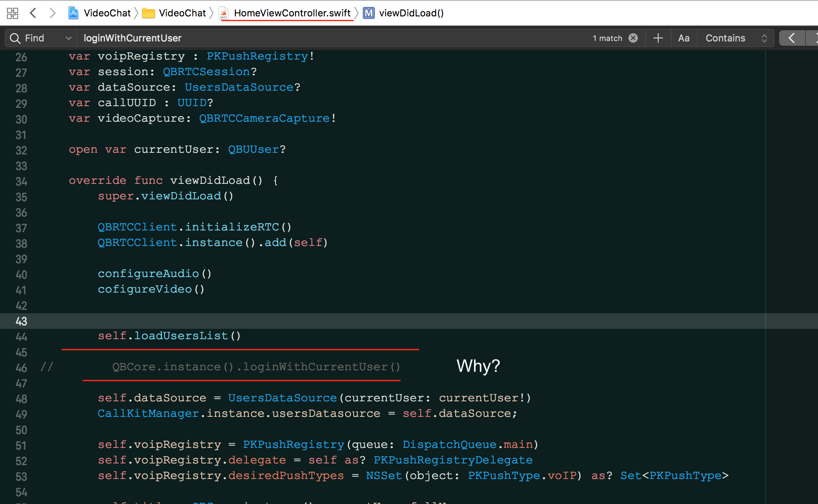The height and width of the screenshot is (504, 818).
Task: Open the related items grid icon
Action: point(13,13)
